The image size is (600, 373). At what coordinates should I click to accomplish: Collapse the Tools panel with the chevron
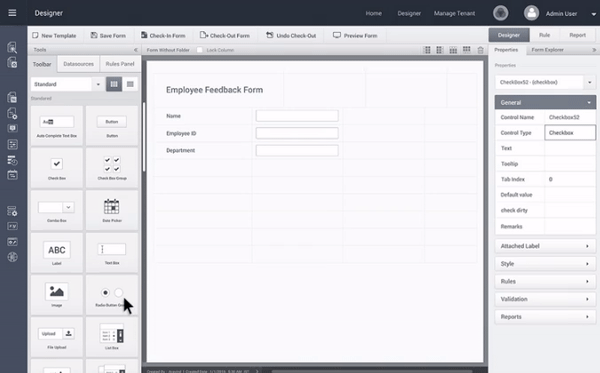point(135,50)
